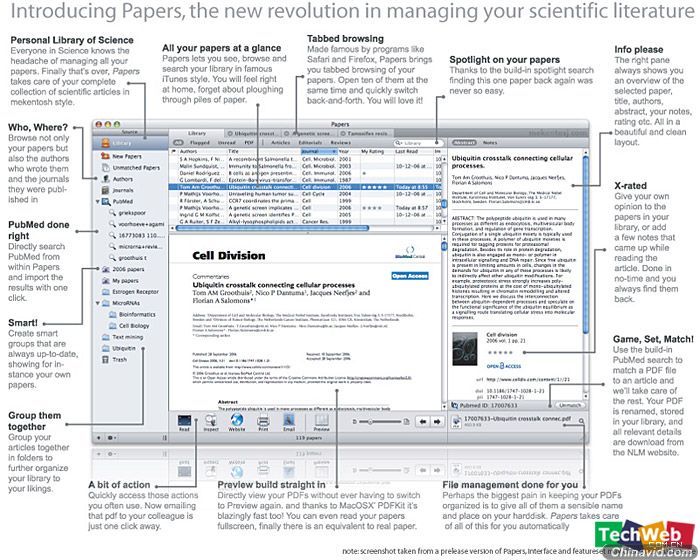Viewport: 700px width, 560px height.
Task: Switch to the A genetic scree... tab
Action: 308,133
